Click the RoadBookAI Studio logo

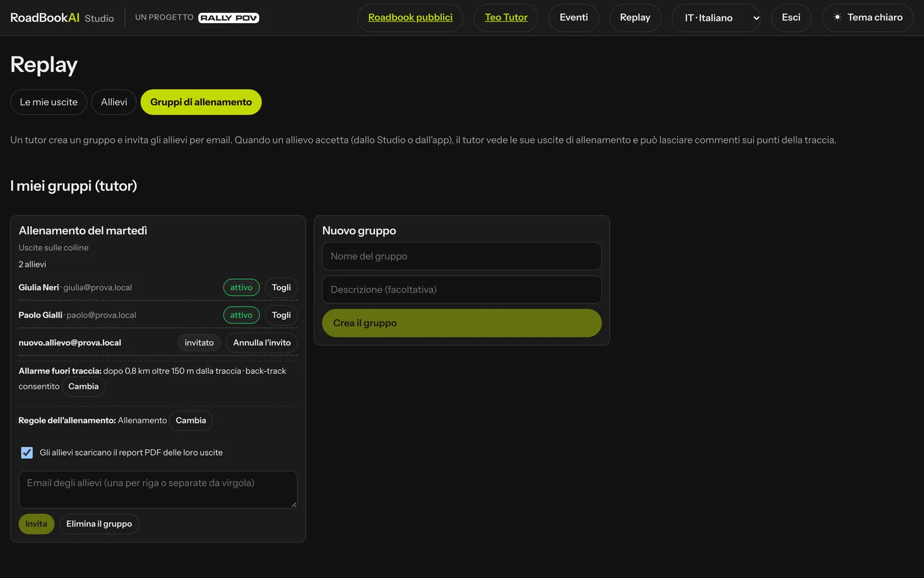[x=62, y=18]
